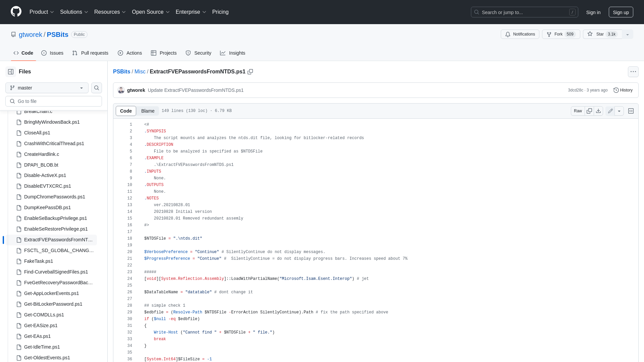The width and height of the screenshot is (644, 362).
Task: Click the History clock button
Action: [x=623, y=90]
